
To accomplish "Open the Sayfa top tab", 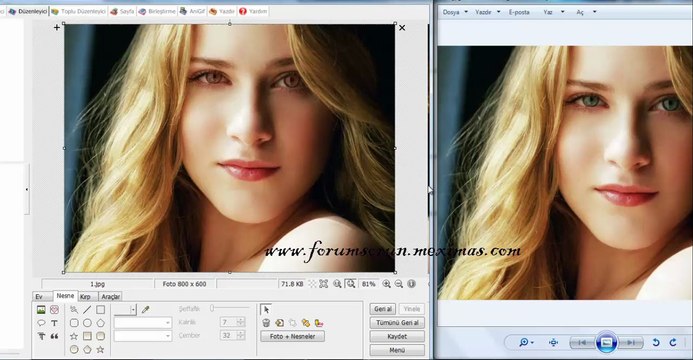I will click(x=122, y=11).
